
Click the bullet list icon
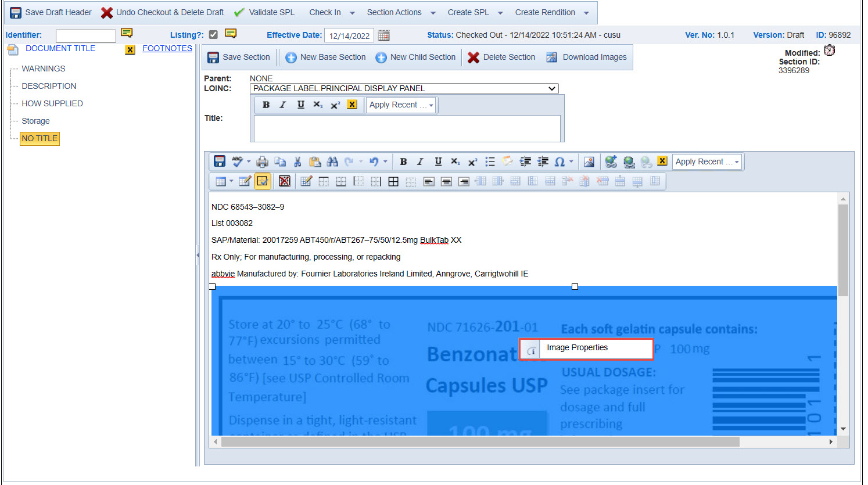[490, 161]
